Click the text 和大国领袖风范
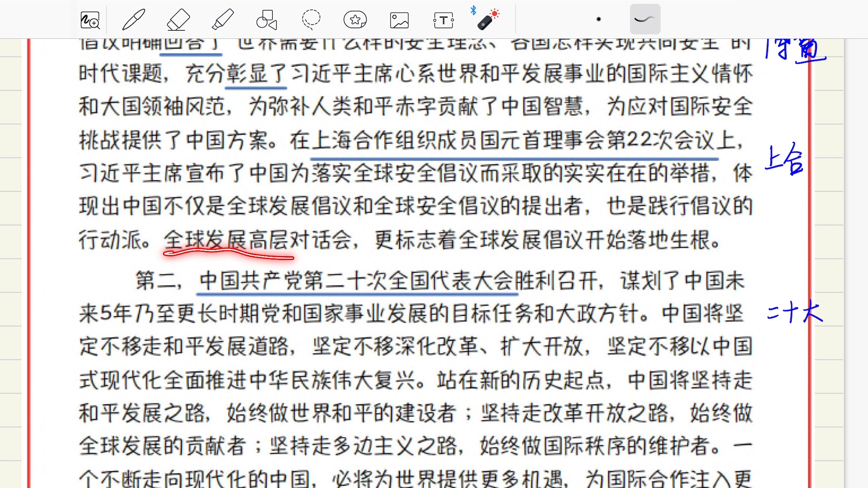 coord(152,107)
